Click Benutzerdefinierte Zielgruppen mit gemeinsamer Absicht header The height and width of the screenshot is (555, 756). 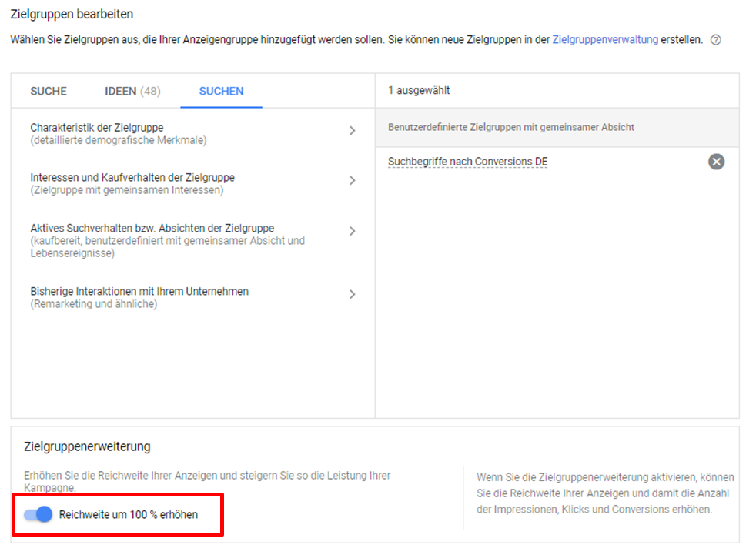[x=511, y=127]
